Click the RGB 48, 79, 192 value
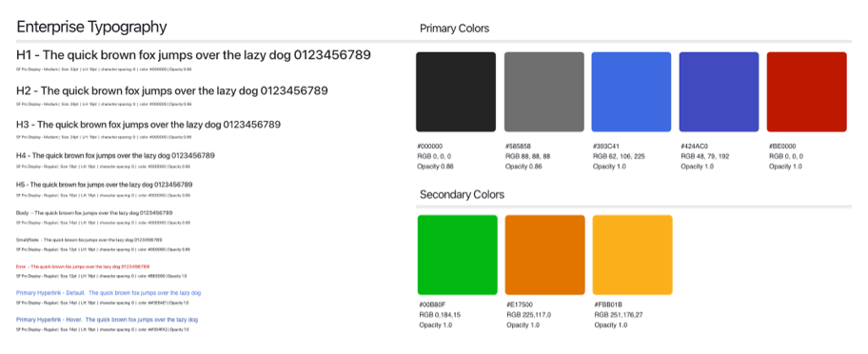This screenshot has height=354, width=868. (704, 156)
